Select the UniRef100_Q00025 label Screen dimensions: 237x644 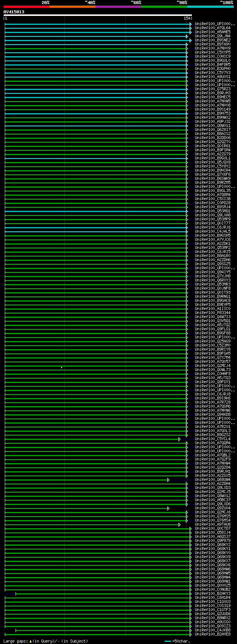[213, 586]
